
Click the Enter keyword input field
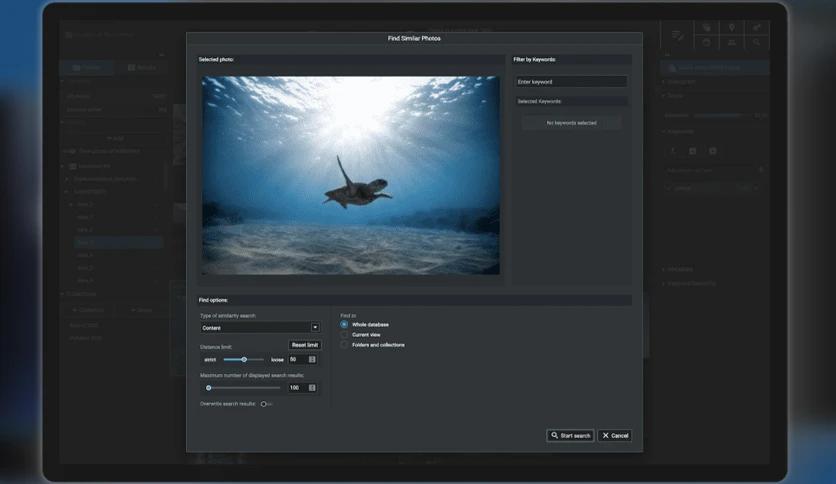[x=571, y=82]
